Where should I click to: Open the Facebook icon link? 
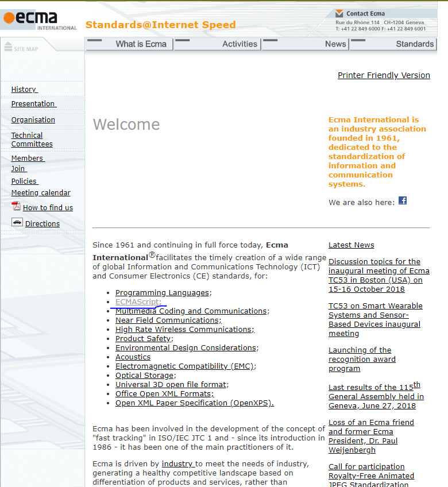[x=403, y=200]
